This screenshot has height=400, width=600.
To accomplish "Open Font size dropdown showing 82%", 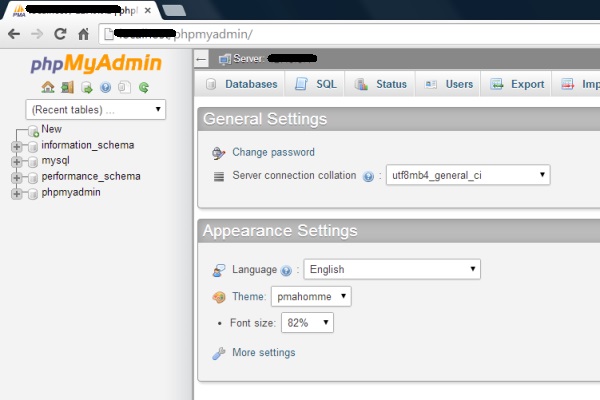I will click(x=307, y=323).
